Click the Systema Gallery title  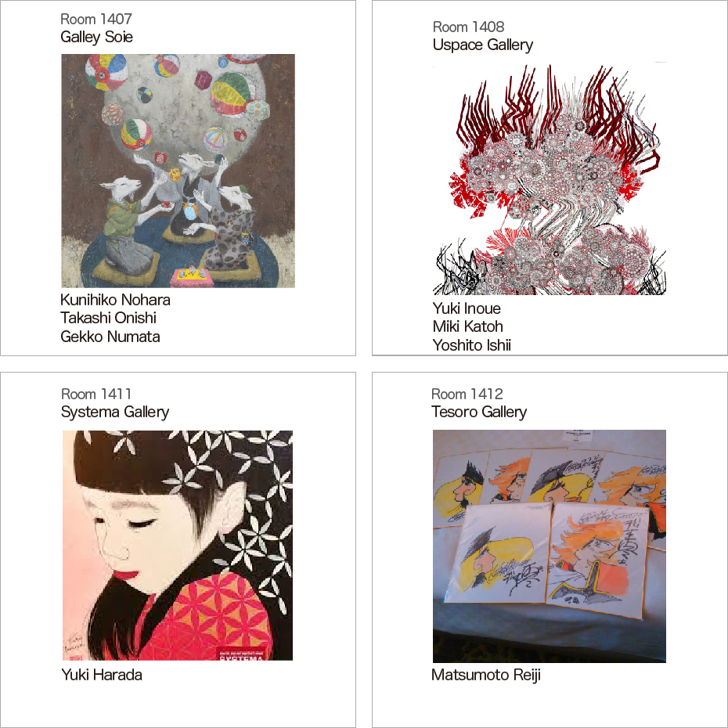[x=115, y=413]
